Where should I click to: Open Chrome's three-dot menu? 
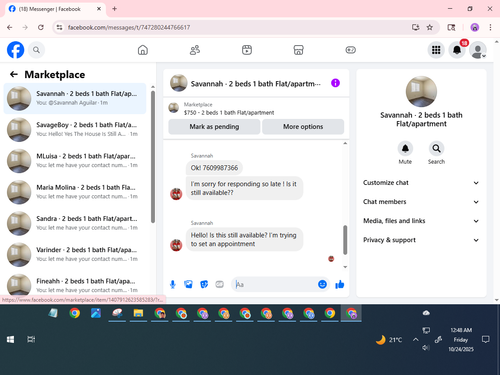tap(490, 27)
